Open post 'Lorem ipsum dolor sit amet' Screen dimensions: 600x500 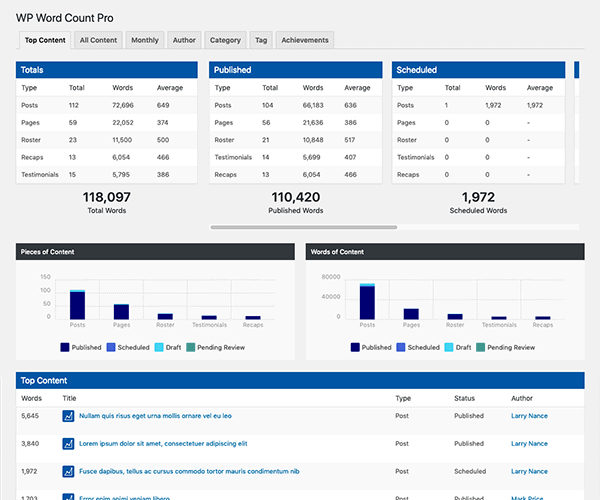point(163,444)
